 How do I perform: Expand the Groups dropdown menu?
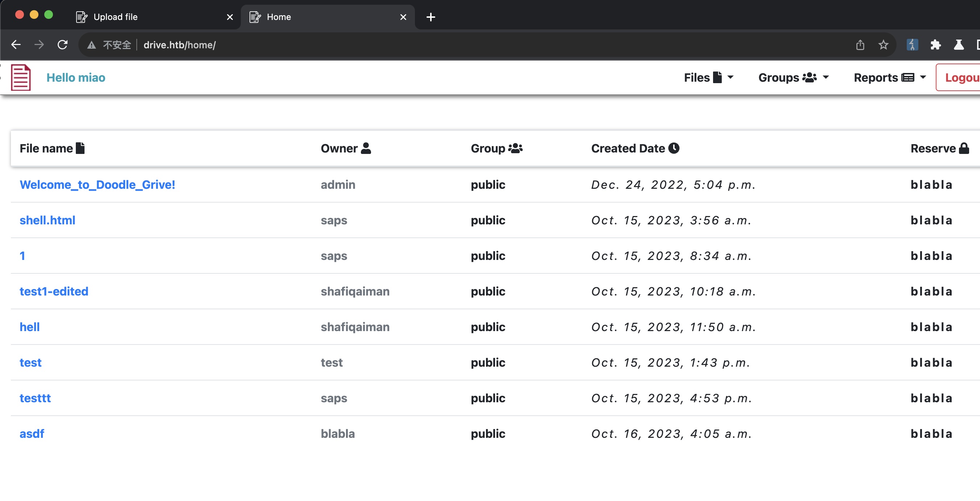pyautogui.click(x=793, y=78)
